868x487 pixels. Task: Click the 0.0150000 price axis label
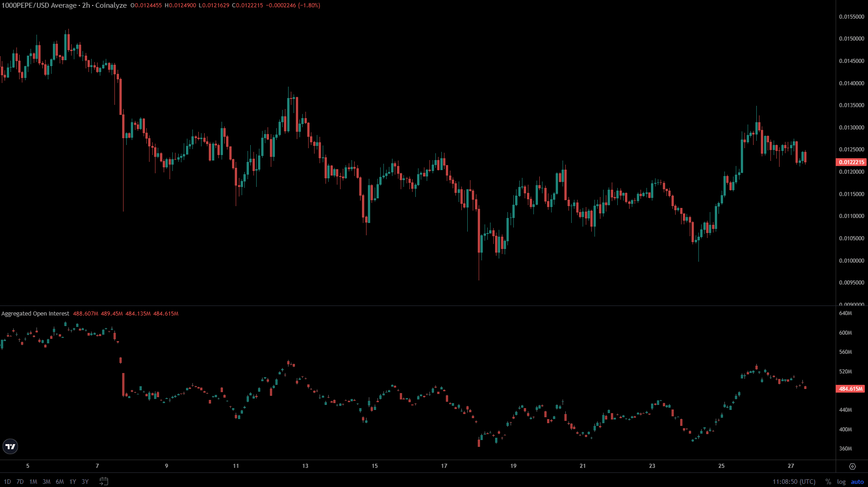[851, 39]
